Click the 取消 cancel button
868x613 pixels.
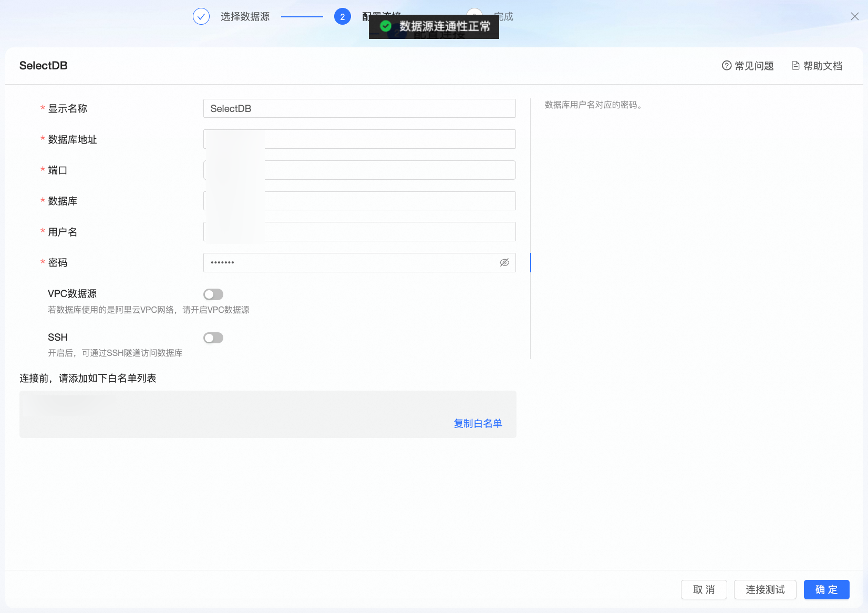(x=704, y=590)
